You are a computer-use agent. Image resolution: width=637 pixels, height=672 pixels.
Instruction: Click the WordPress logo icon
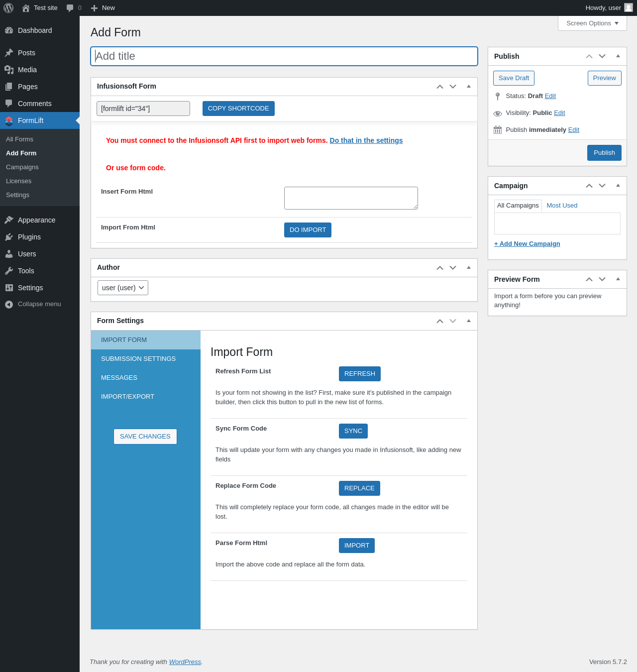coord(8,8)
